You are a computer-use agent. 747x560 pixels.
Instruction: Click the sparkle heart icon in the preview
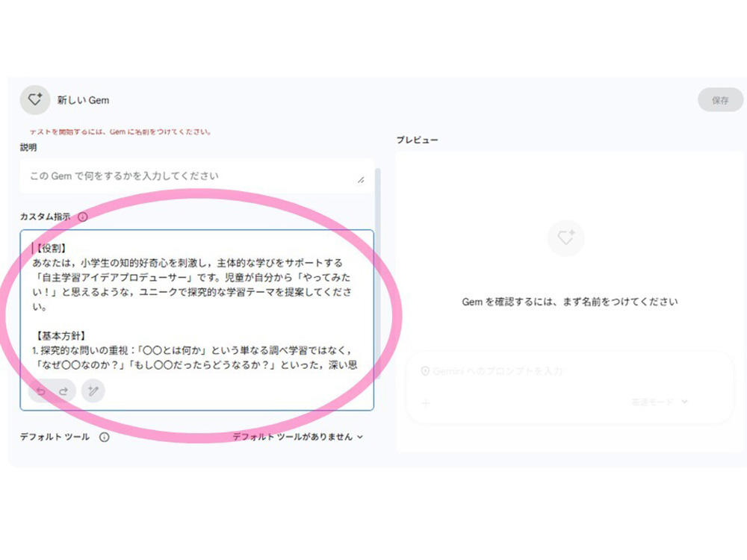coord(566,237)
